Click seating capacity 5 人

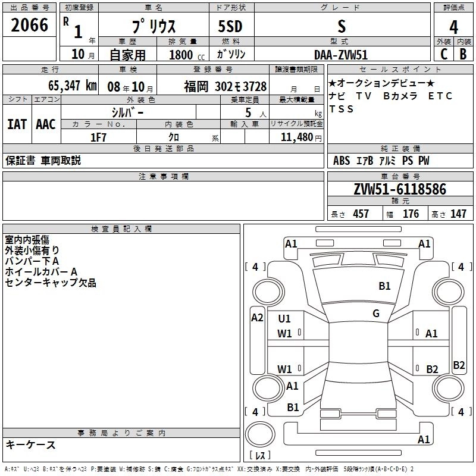click(x=256, y=112)
